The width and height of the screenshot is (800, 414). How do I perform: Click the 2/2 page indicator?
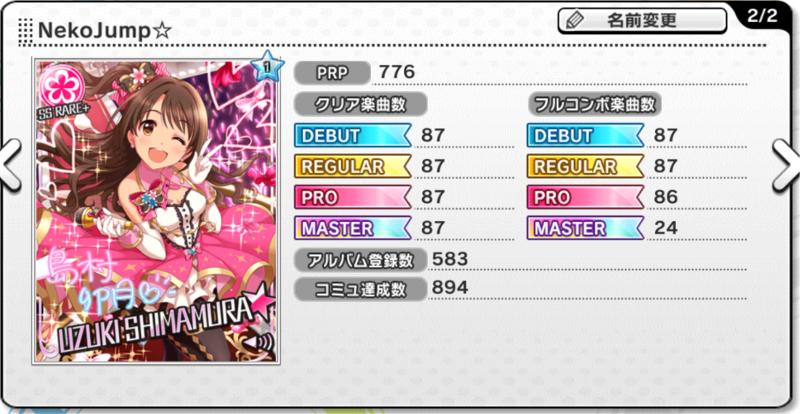coord(762,17)
